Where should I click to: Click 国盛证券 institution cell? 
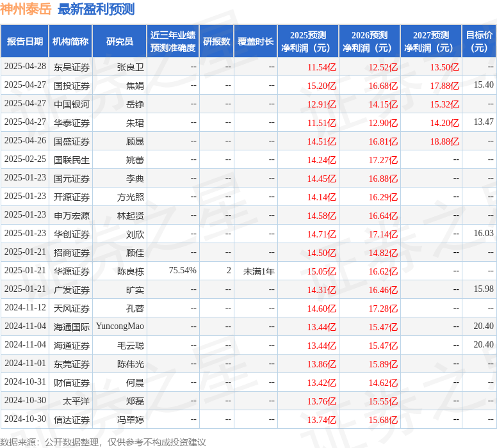(72, 141)
